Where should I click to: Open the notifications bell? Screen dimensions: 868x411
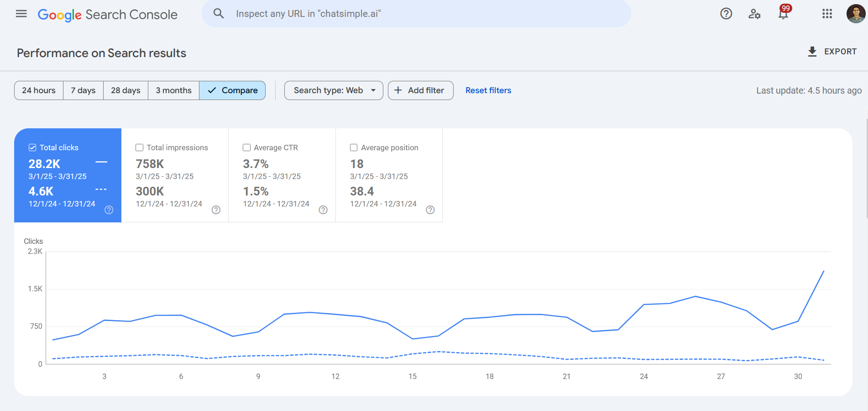(783, 15)
